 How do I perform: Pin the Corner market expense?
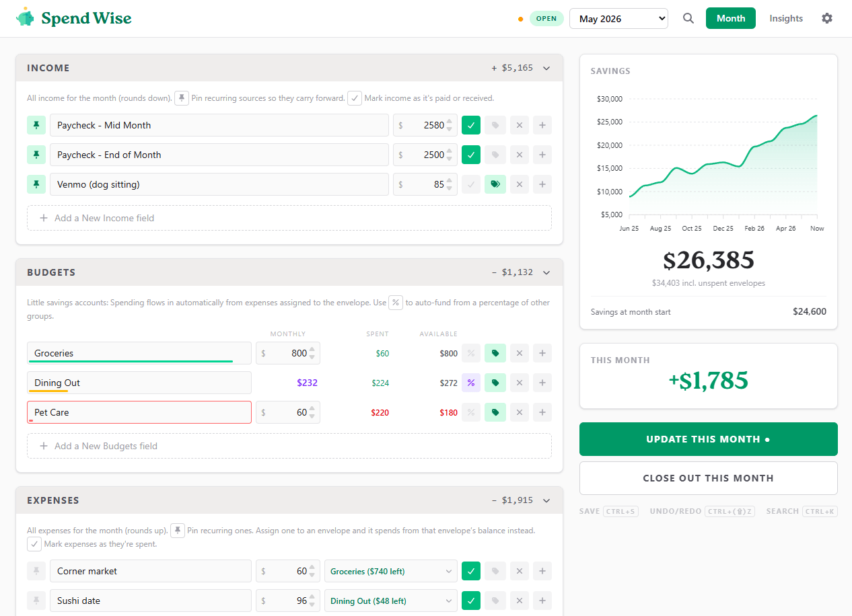click(36, 571)
